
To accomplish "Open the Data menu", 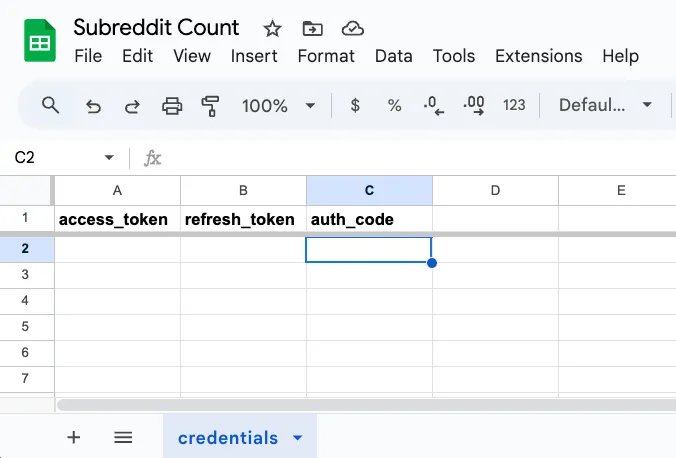I will click(393, 56).
